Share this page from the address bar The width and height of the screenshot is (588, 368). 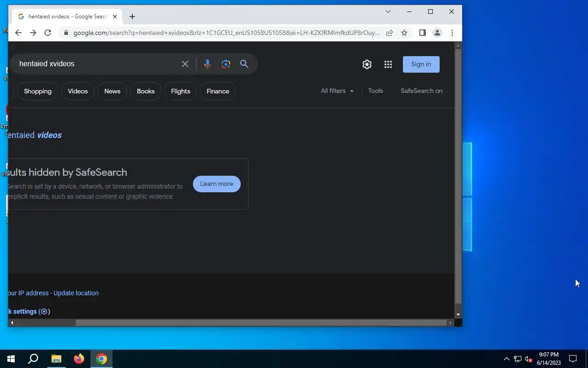pos(390,33)
